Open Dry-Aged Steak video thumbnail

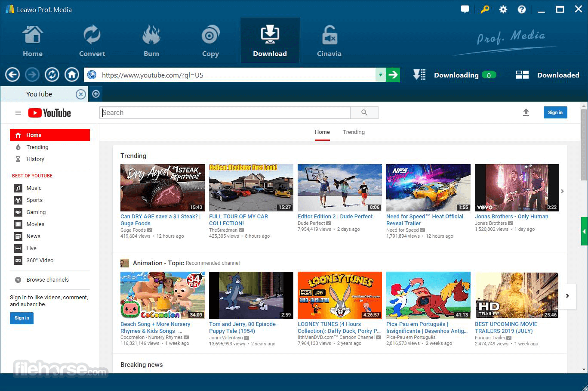[162, 188]
